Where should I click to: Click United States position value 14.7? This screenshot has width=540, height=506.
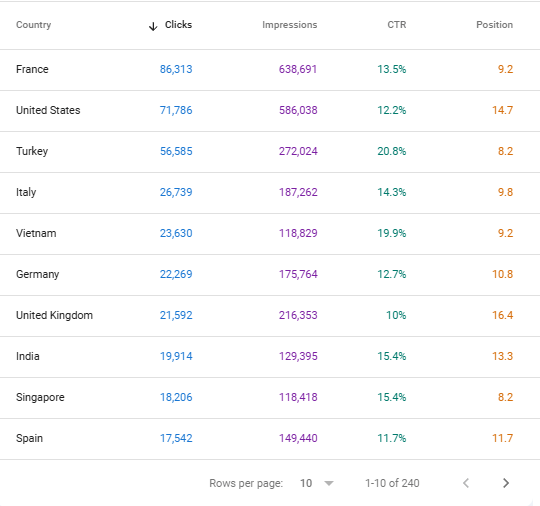tap(502, 110)
